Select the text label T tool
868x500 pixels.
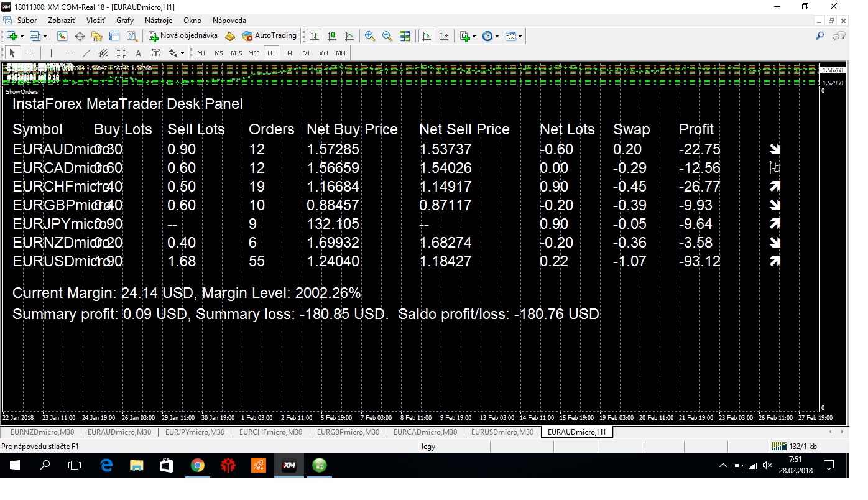tap(156, 53)
